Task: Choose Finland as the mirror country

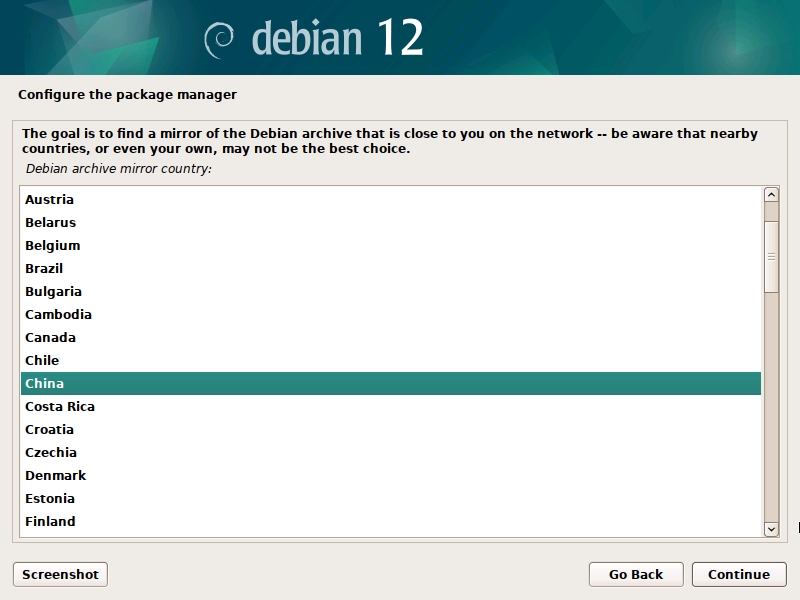Action: [50, 522]
